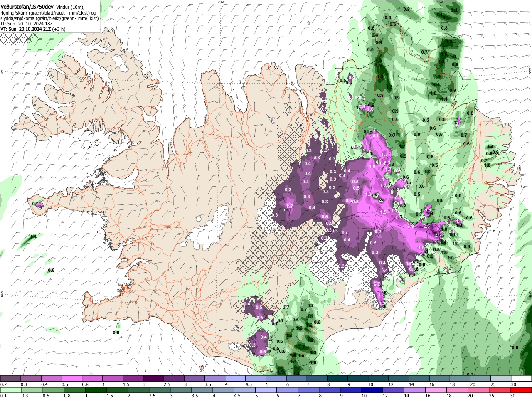532x399 pixels.
Task: Click the 'slydda/snjókoma' legend description line
Action: coord(49,18)
